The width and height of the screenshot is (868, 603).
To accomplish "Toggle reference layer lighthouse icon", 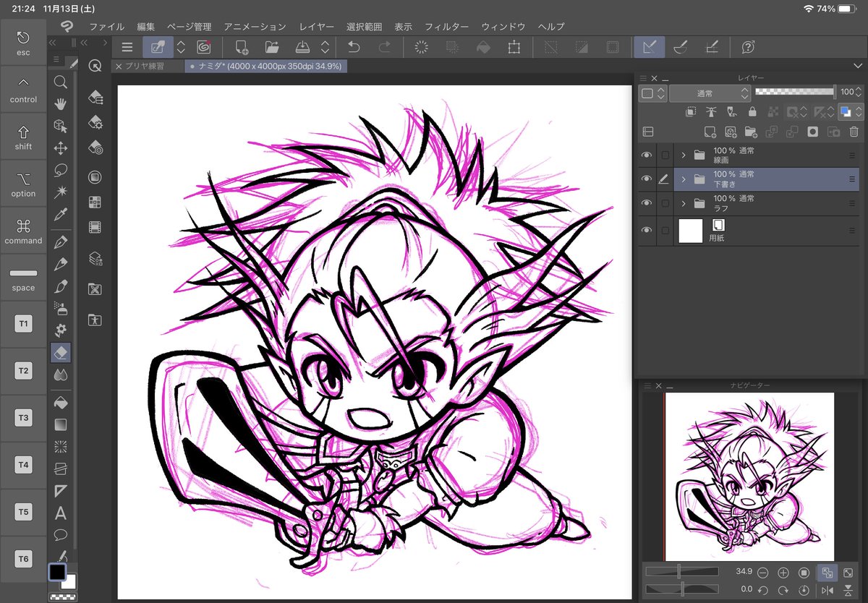I will (711, 112).
